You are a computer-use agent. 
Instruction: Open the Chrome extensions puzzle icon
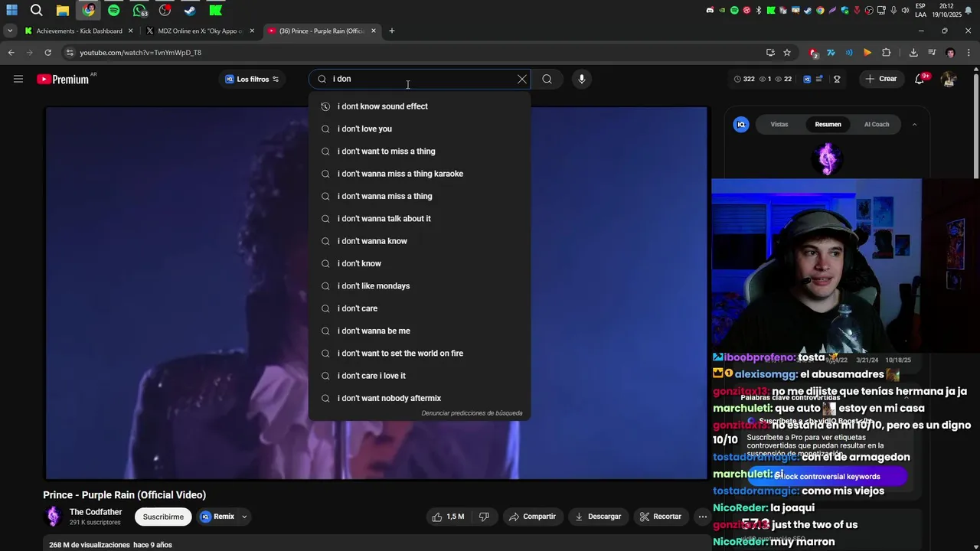coord(887,53)
